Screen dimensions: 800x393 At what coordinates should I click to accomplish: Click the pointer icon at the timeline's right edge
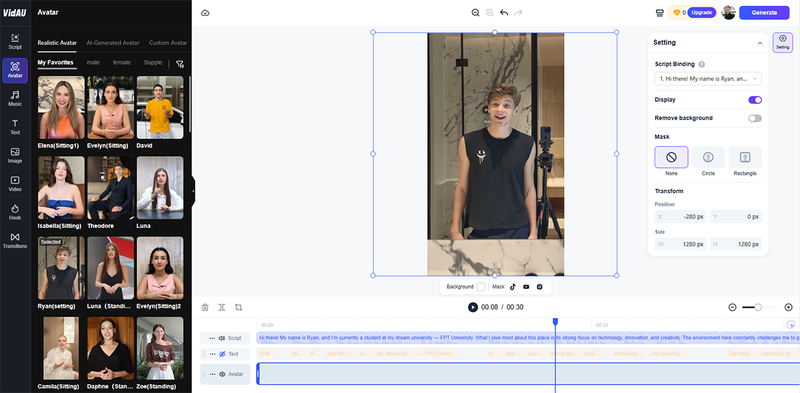[791, 325]
